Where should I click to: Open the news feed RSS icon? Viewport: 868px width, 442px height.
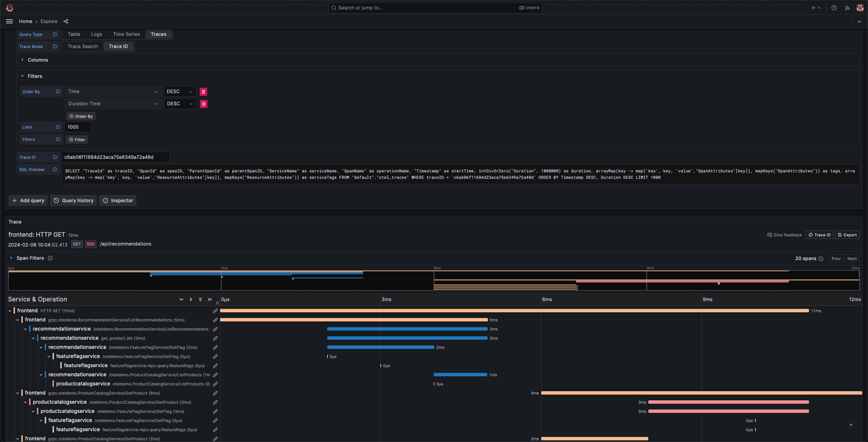pos(847,8)
